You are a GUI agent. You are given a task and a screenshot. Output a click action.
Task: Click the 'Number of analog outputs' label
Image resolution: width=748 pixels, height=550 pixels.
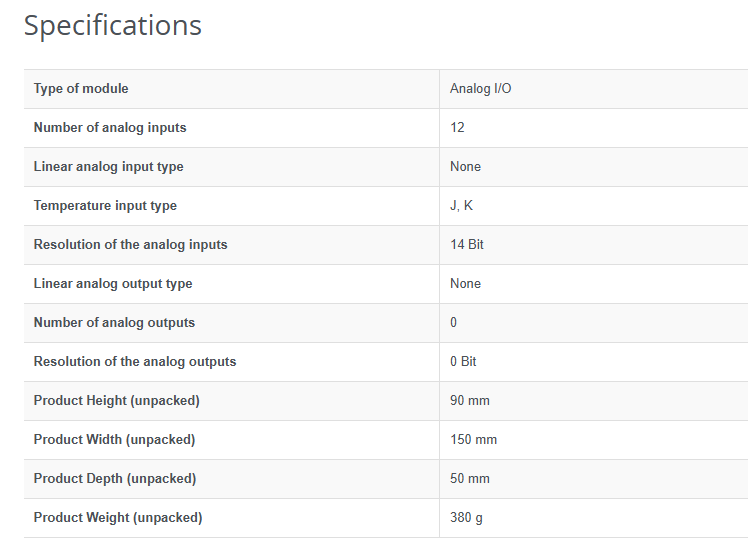click(x=114, y=323)
